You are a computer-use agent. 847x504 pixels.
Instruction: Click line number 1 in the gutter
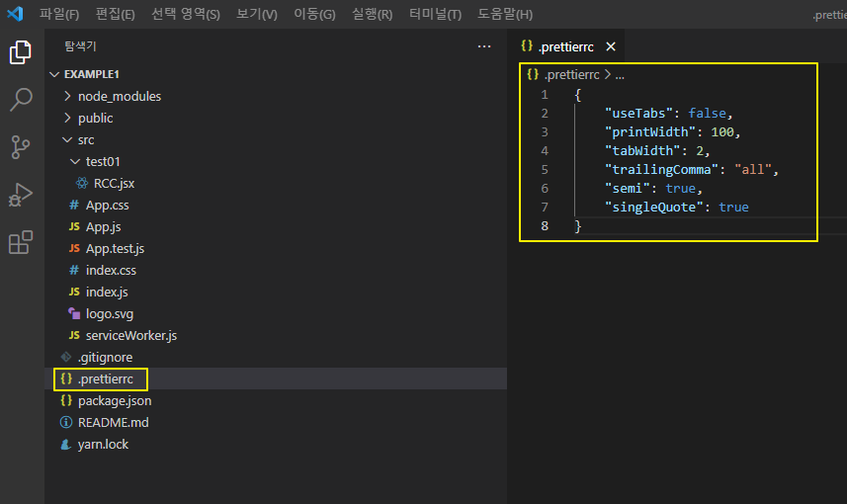(545, 95)
